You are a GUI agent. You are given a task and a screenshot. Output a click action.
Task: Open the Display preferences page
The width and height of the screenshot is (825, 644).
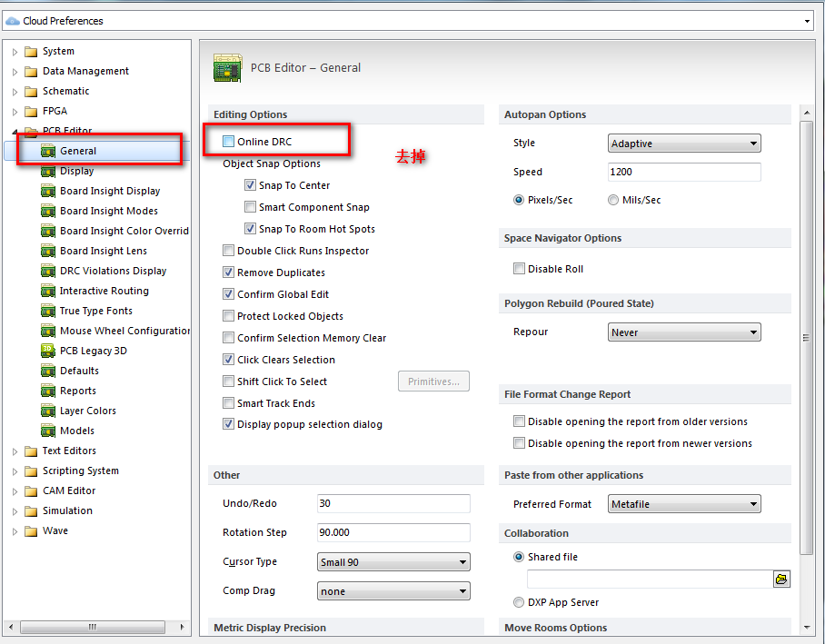[x=76, y=171]
